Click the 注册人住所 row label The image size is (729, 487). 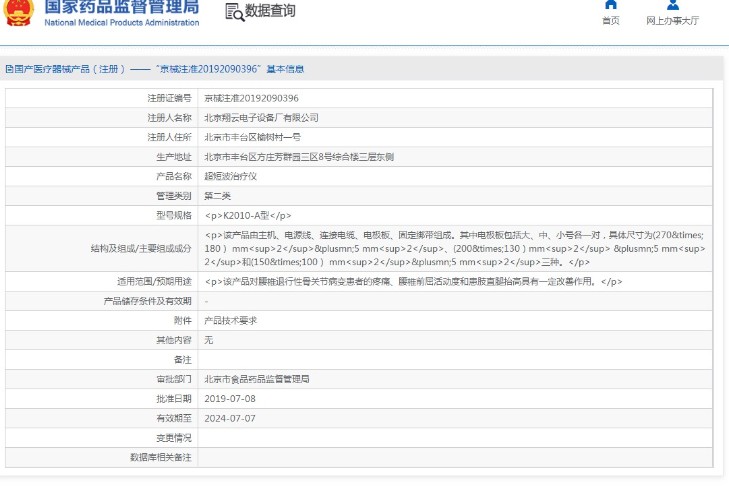[169, 137]
